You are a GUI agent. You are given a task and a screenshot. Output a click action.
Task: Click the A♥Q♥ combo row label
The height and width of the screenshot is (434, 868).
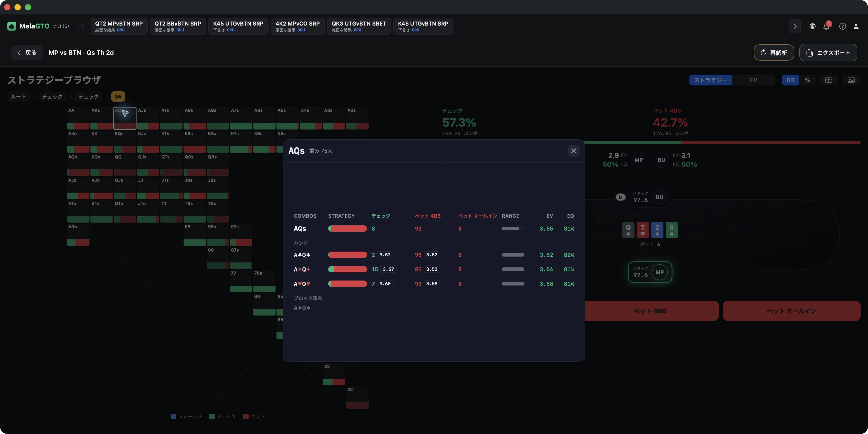click(x=302, y=284)
